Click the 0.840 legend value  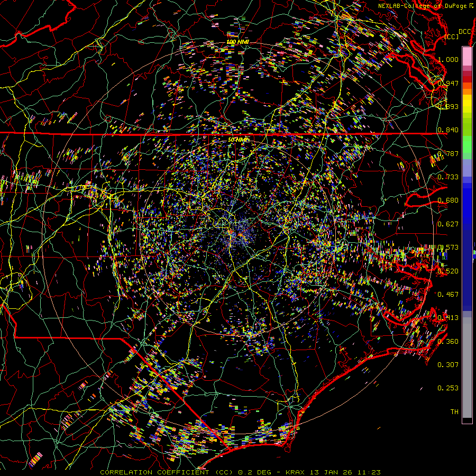click(448, 130)
